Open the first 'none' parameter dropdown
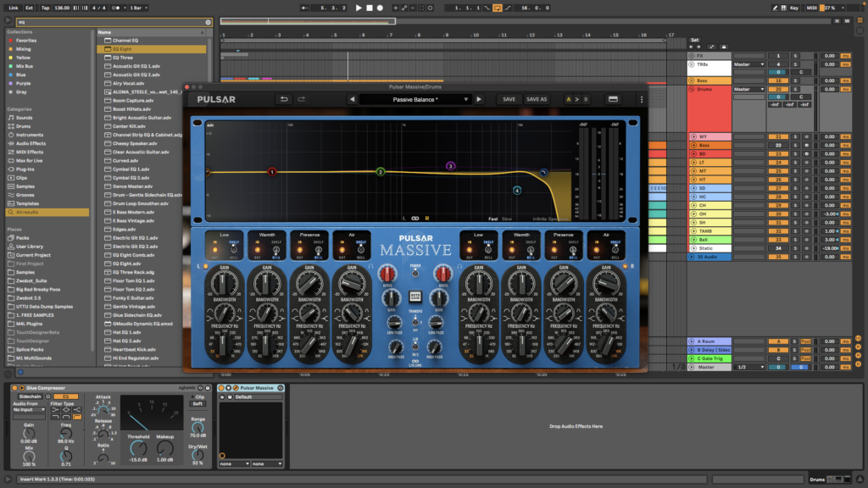 (235, 463)
